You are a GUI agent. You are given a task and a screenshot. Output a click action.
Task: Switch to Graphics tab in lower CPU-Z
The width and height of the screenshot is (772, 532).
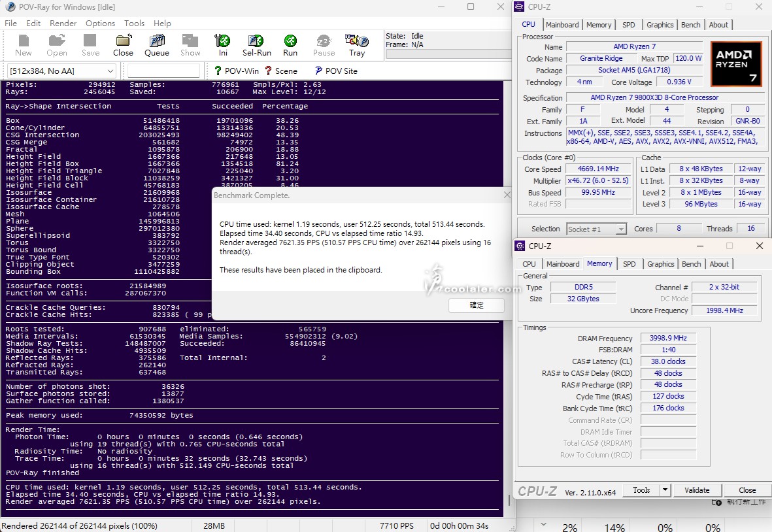click(x=661, y=264)
